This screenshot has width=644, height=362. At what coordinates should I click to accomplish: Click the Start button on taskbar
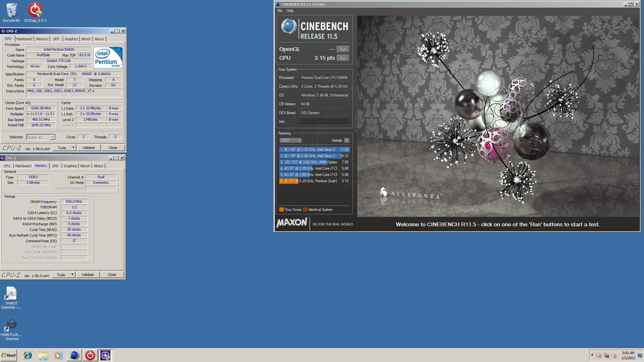pos(9,355)
